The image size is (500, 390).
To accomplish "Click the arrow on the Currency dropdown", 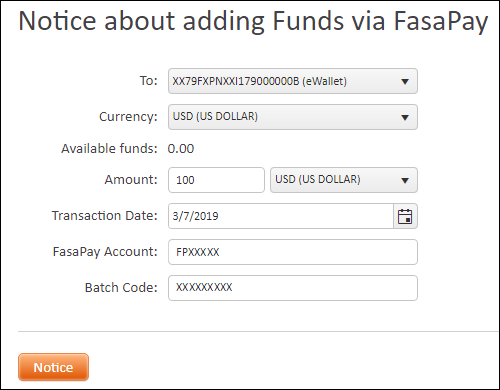I will point(405,117).
